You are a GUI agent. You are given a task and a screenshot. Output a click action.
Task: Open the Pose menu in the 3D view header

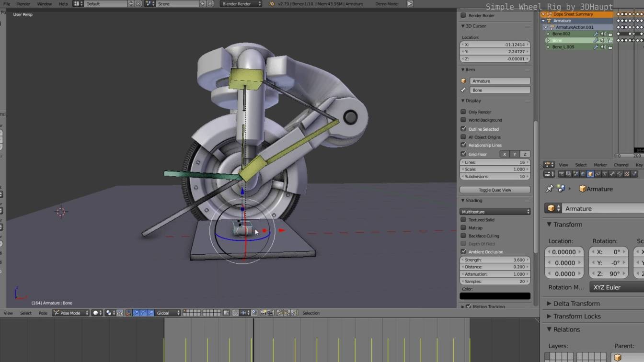(43, 313)
